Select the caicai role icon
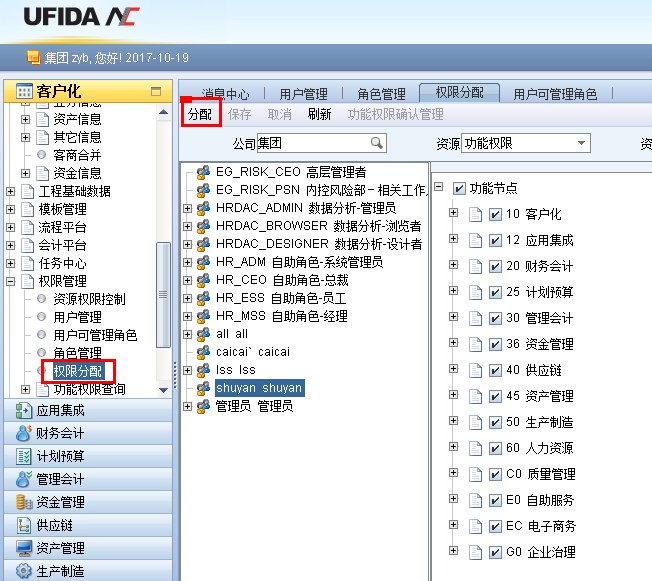Viewport: 652px width, 581px height. coord(203,352)
